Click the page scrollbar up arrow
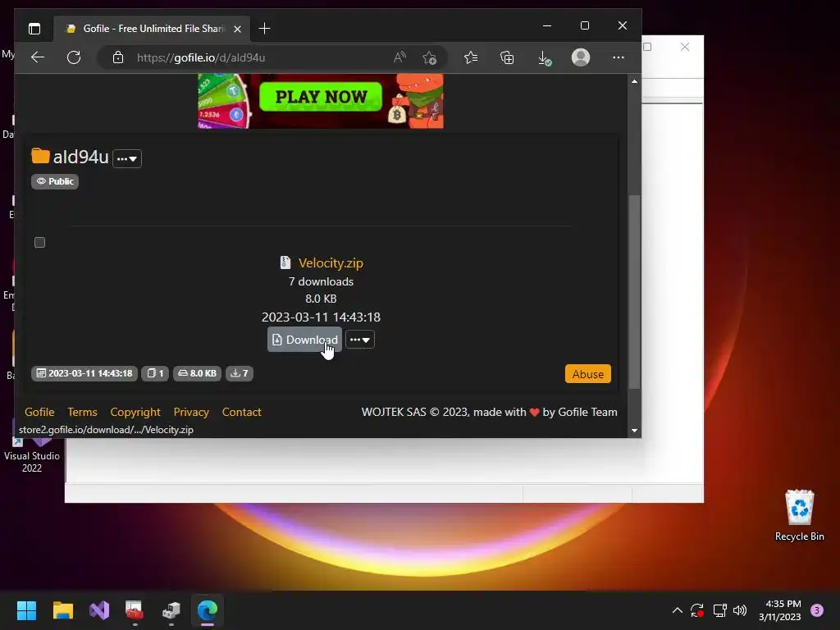The height and width of the screenshot is (630, 840). pos(634,81)
